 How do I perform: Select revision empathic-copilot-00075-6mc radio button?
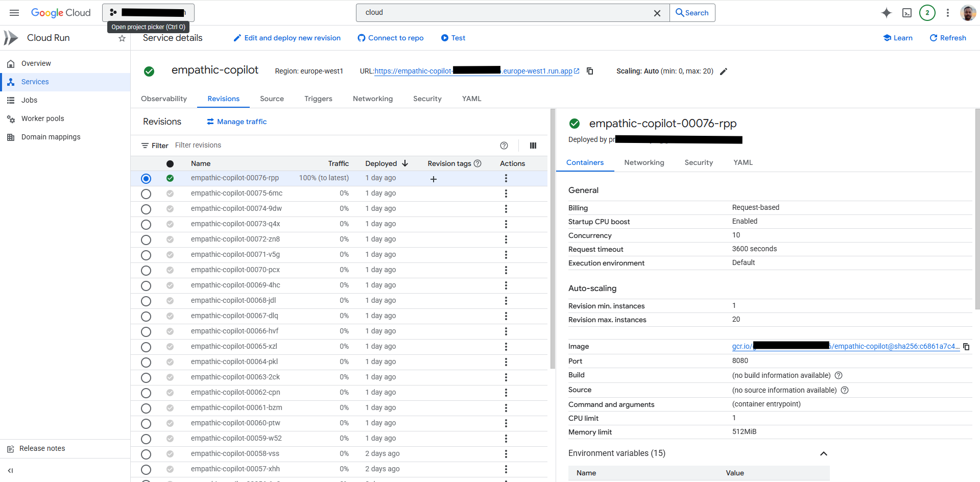coord(146,194)
